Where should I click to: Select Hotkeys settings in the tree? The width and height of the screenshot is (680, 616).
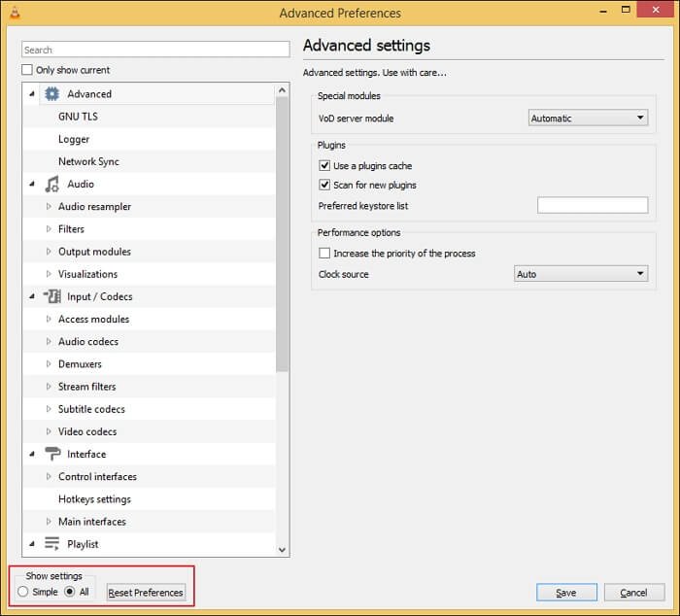(94, 499)
